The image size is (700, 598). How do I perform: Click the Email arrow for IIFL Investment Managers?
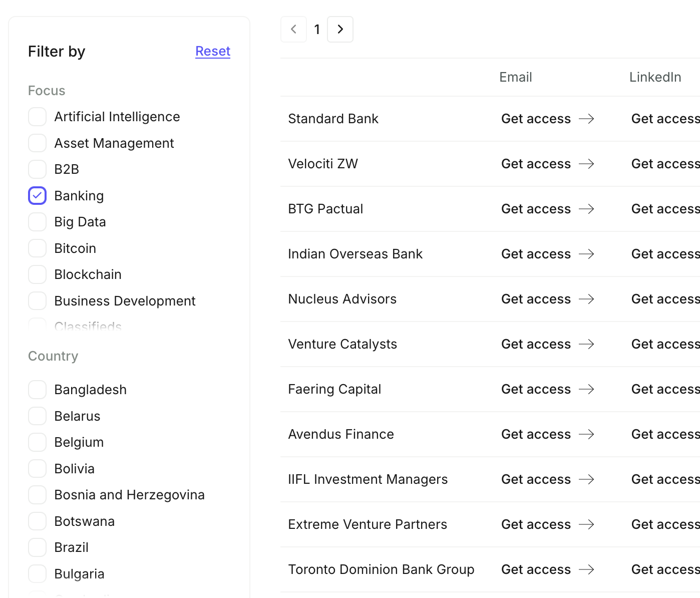(586, 479)
